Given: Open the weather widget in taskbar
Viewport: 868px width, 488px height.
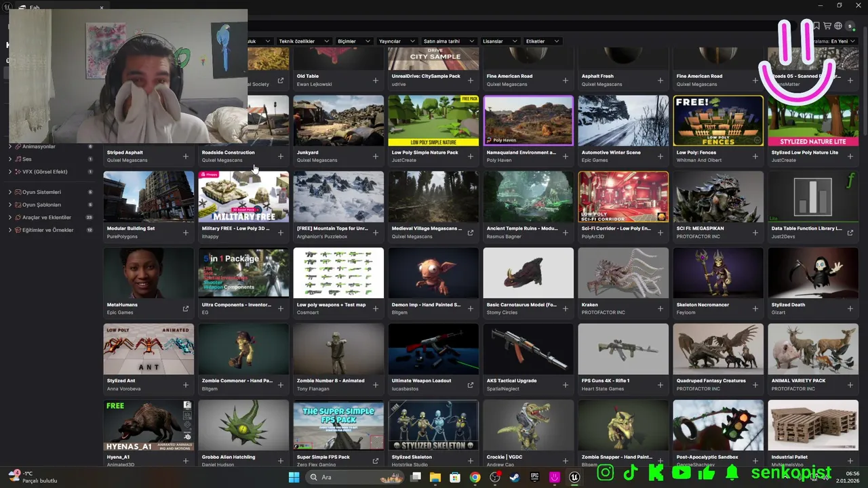Looking at the screenshot, I should pos(32,477).
